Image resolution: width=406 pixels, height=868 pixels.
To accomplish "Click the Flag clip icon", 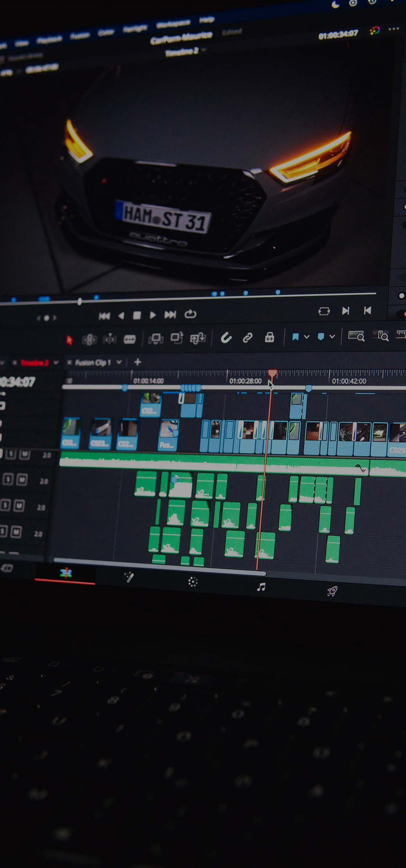I will [x=296, y=337].
